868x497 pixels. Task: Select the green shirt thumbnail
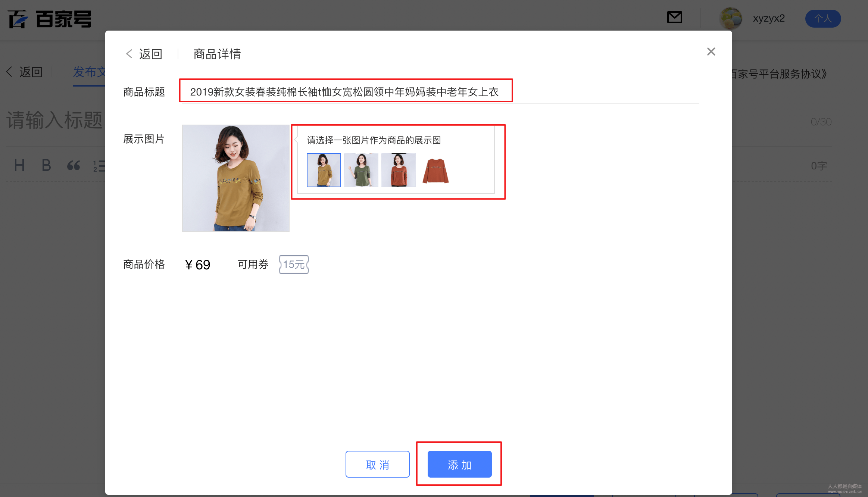361,170
